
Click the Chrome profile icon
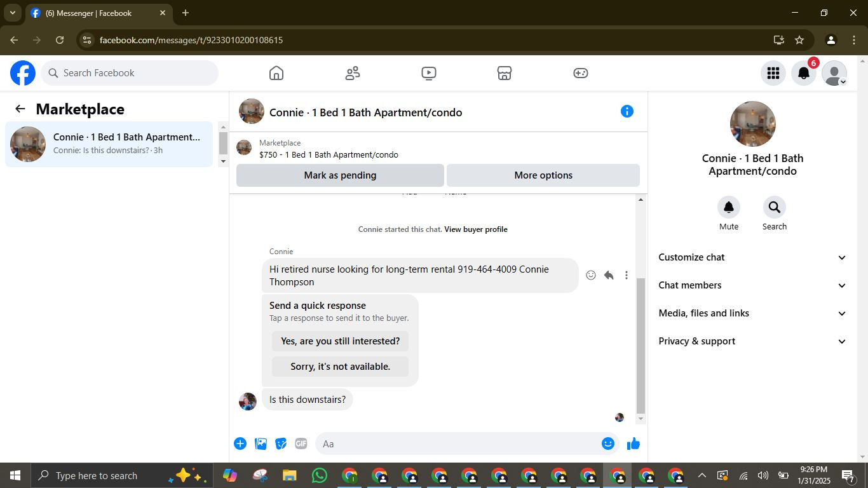click(831, 40)
